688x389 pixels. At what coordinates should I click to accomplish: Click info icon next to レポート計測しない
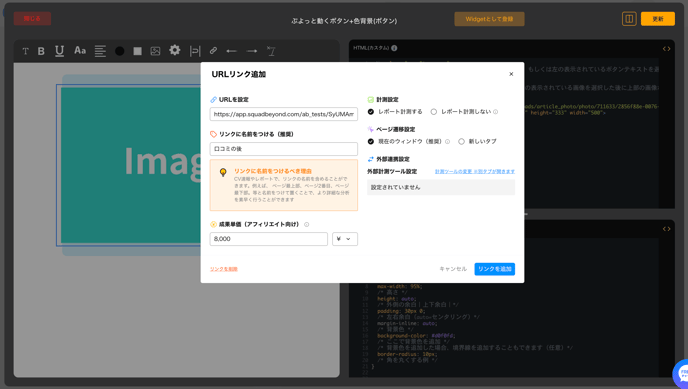click(496, 112)
